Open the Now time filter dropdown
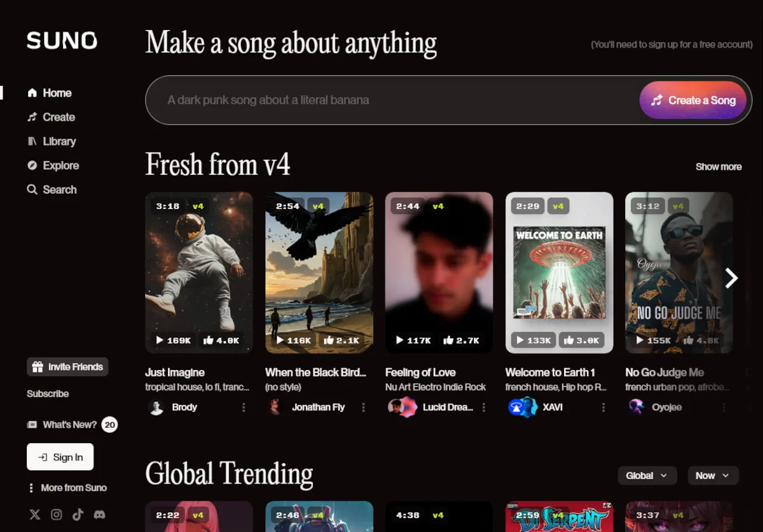This screenshot has height=532, width=763. [x=713, y=475]
